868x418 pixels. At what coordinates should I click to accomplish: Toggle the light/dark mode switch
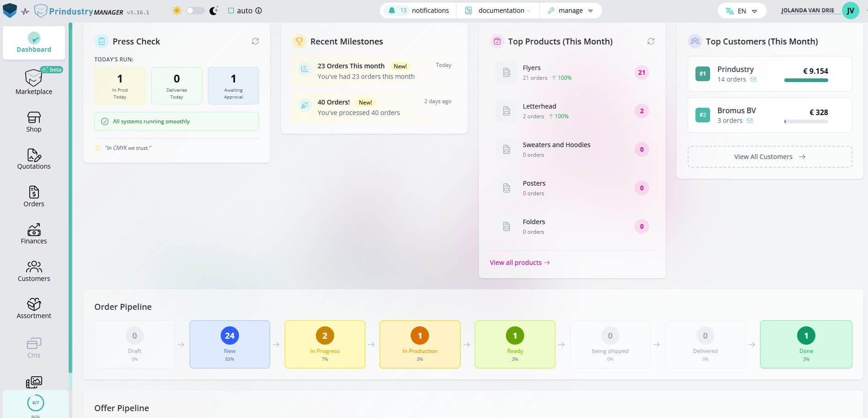coord(195,11)
